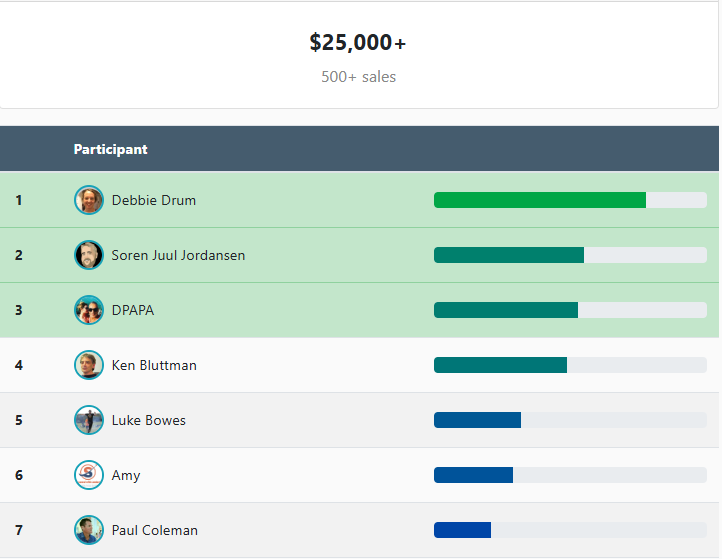Image resolution: width=722 pixels, height=559 pixels.
Task: Click Amy's blue progress bar
Action: [474, 475]
